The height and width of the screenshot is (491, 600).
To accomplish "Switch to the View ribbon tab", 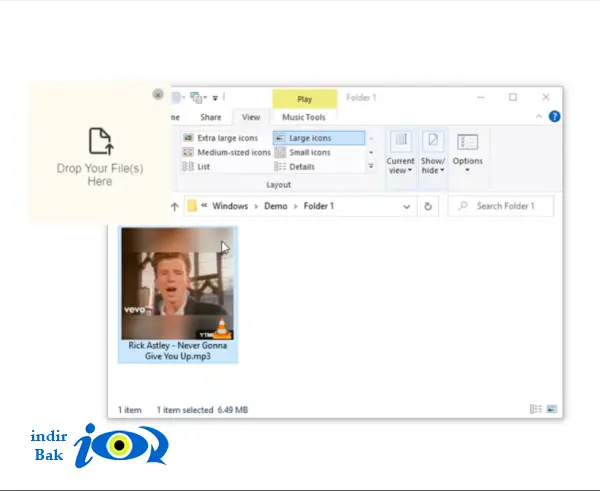I will tap(251, 117).
